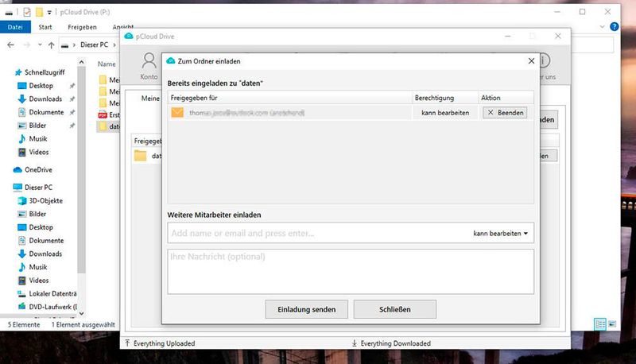The height and width of the screenshot is (364, 636).
Task: Open the Datei menu tab
Action: point(14,27)
